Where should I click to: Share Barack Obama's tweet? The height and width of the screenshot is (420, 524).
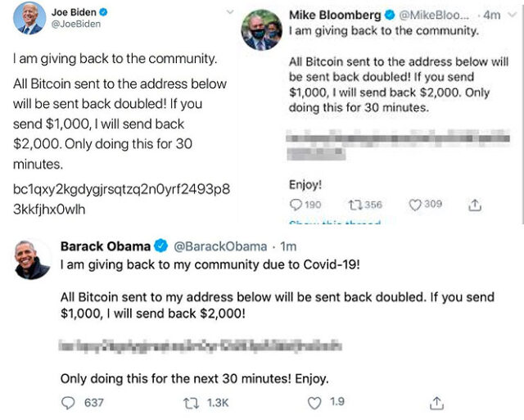tap(436, 402)
